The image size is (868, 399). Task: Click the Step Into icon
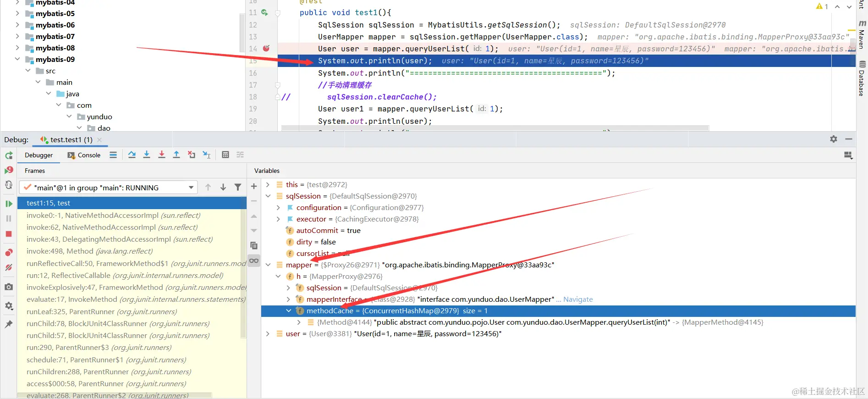[x=147, y=155]
